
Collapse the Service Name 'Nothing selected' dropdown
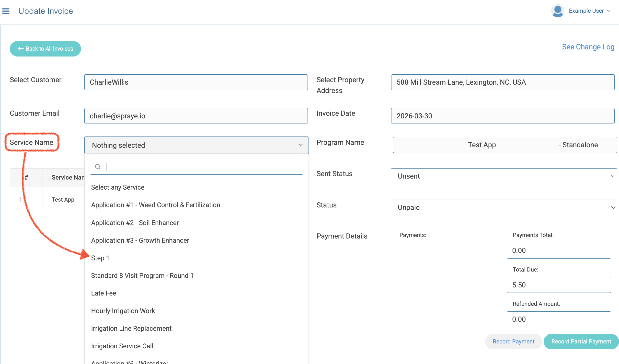click(196, 145)
